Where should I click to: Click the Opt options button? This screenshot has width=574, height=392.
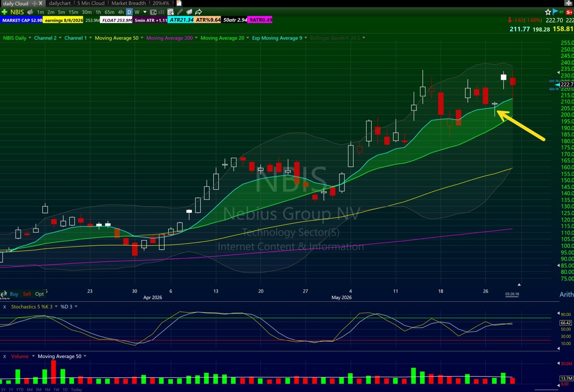[x=39, y=294]
